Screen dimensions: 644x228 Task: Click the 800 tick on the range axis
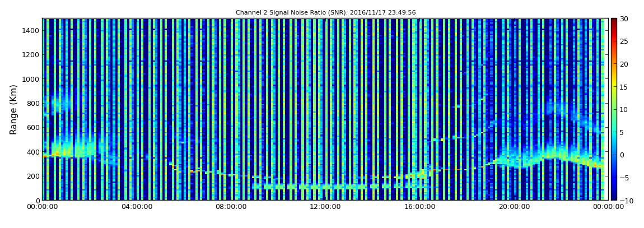(x=33, y=103)
